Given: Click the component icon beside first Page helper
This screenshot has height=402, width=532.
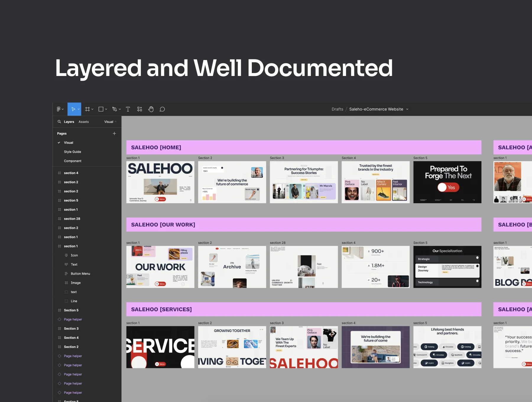Looking at the screenshot, I should tap(59, 320).
